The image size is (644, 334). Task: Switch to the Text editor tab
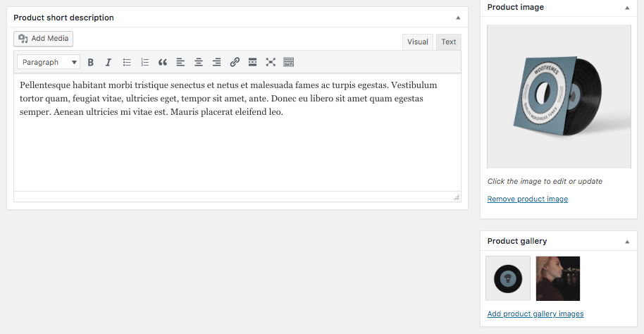[x=449, y=42]
